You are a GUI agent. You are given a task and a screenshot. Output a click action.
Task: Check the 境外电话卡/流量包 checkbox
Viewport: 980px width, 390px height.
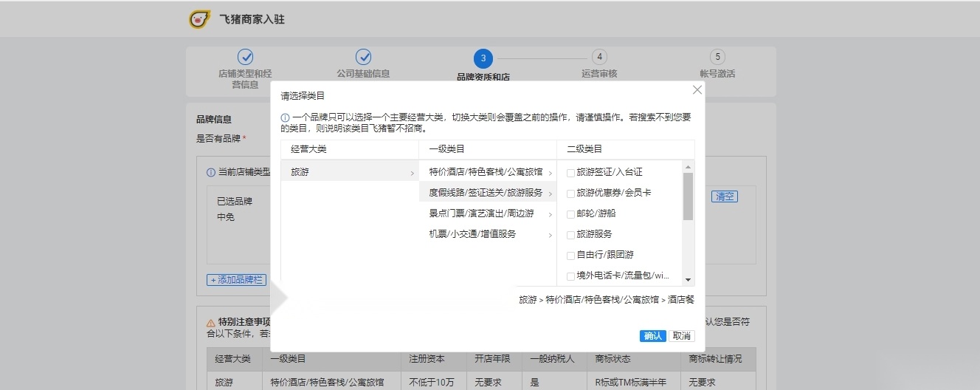coord(570,276)
